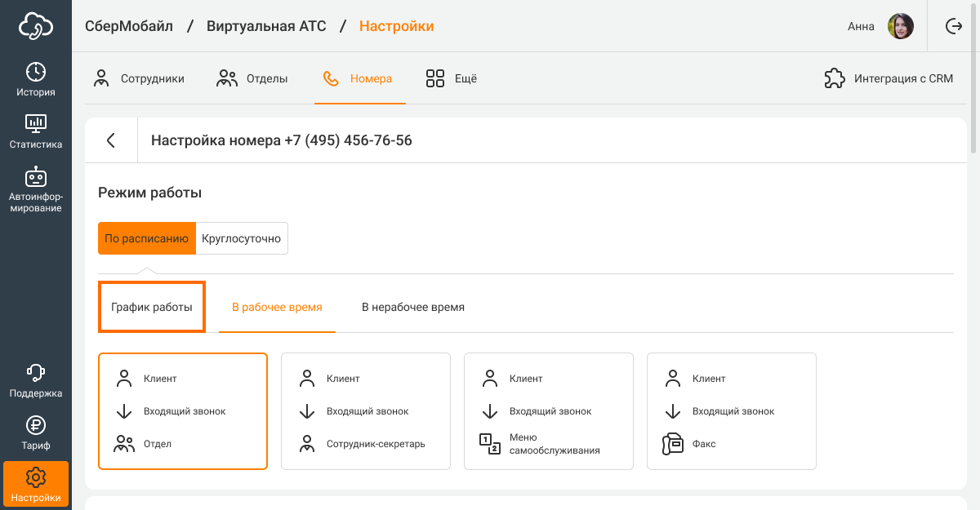Switch to В нерабочее время tab
The height and width of the screenshot is (510, 980).
(x=413, y=308)
